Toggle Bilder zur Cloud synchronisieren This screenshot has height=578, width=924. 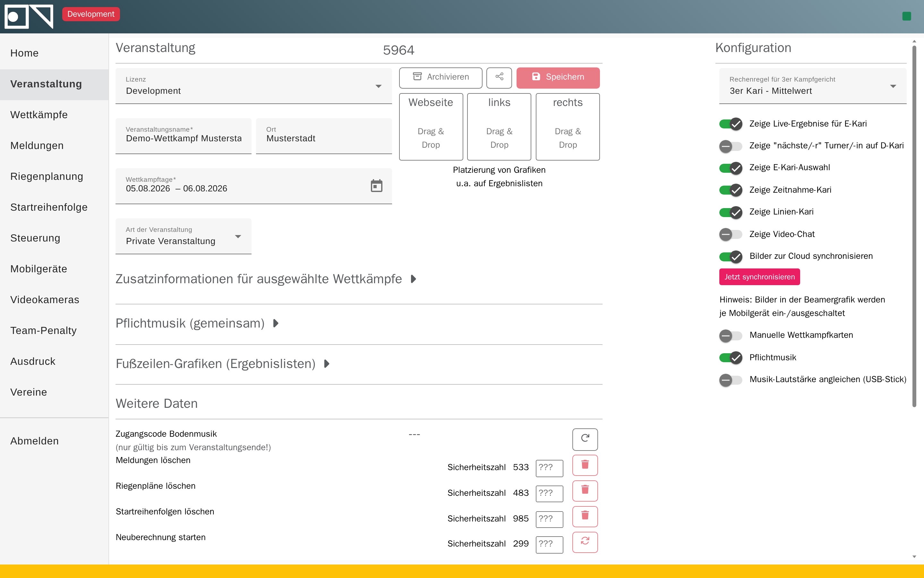pyautogui.click(x=731, y=256)
